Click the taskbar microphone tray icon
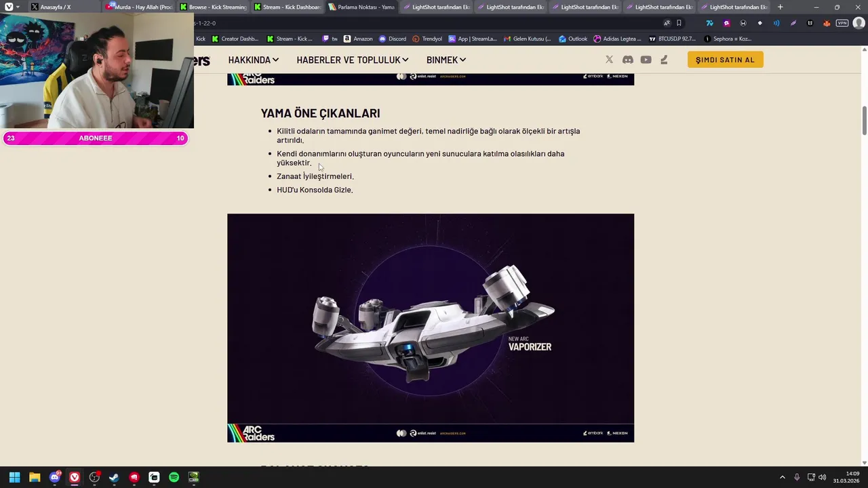 797,477
